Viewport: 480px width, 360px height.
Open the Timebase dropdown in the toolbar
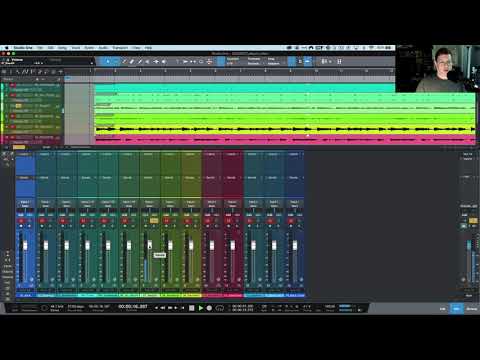pyautogui.click(x=254, y=61)
